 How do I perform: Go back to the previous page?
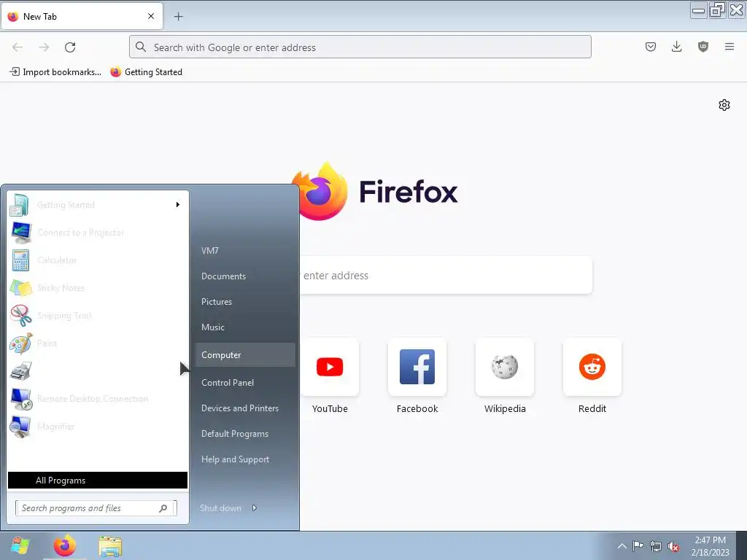point(18,47)
